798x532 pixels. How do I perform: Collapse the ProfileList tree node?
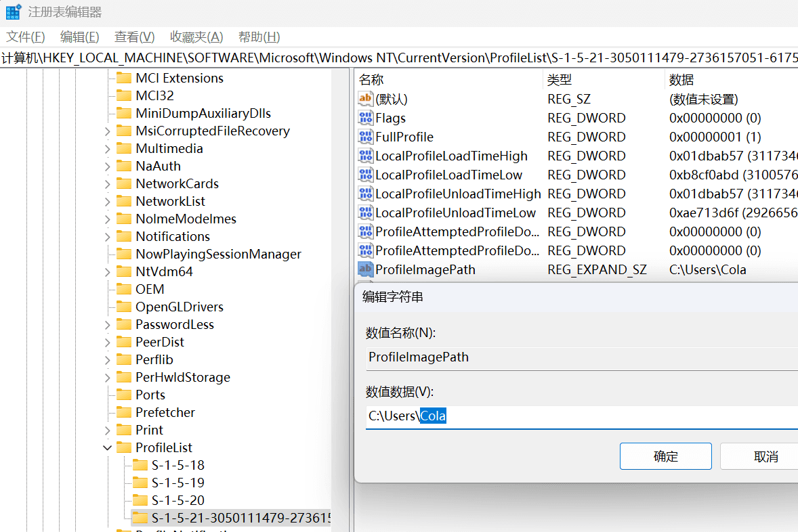point(108,448)
